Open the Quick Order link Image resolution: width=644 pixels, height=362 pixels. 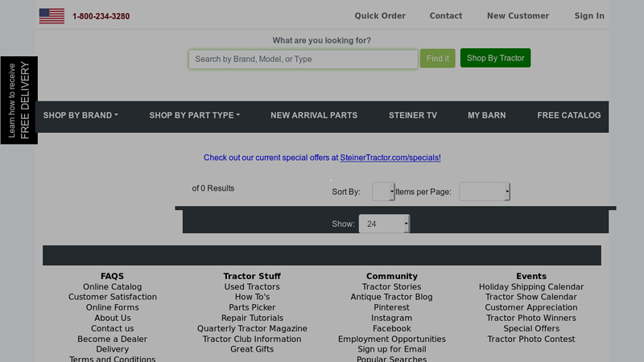tap(380, 16)
